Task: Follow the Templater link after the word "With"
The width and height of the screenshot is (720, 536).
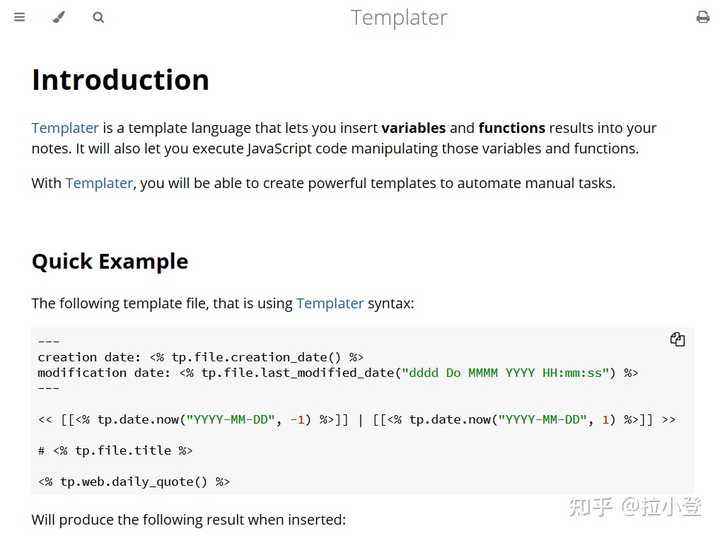Action: (x=99, y=183)
